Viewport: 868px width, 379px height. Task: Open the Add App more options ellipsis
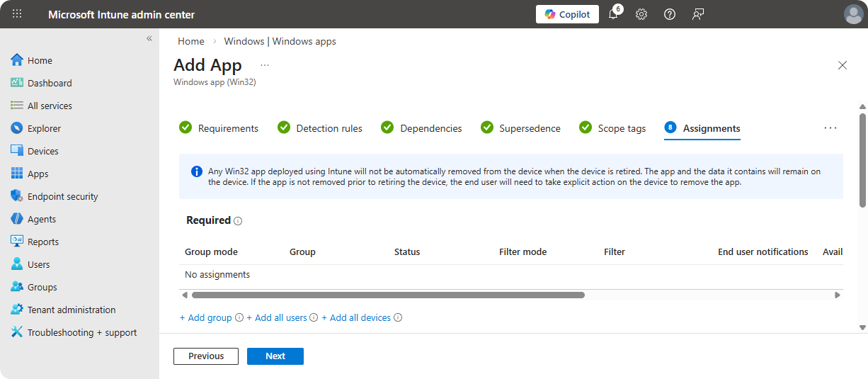click(265, 65)
